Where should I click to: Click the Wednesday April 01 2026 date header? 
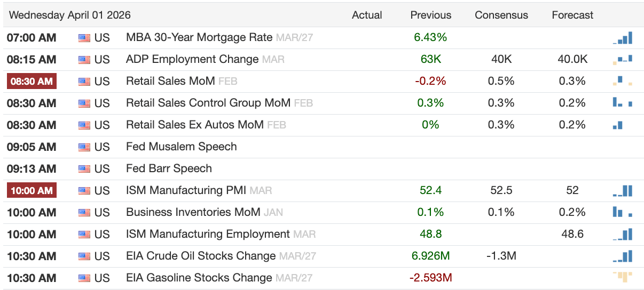pos(69,15)
